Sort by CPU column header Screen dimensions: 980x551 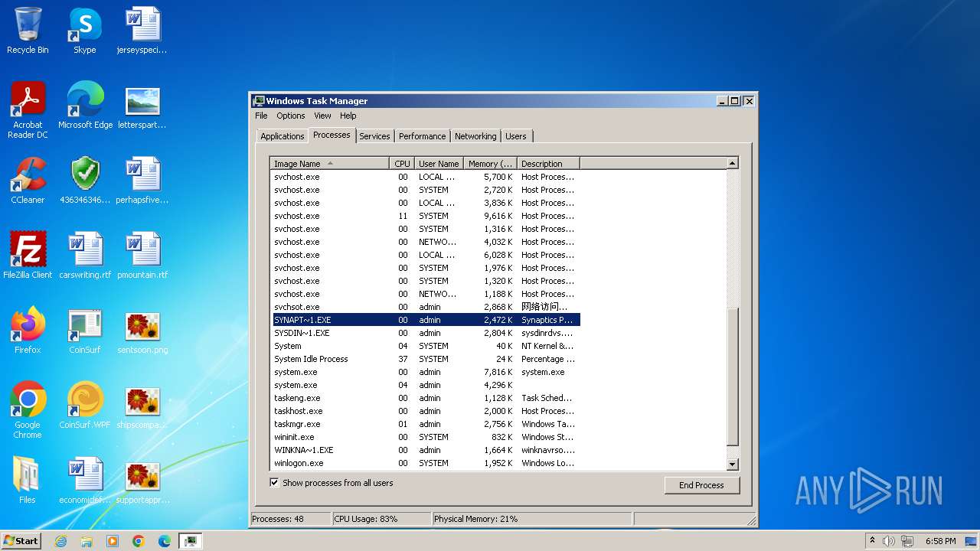point(402,164)
